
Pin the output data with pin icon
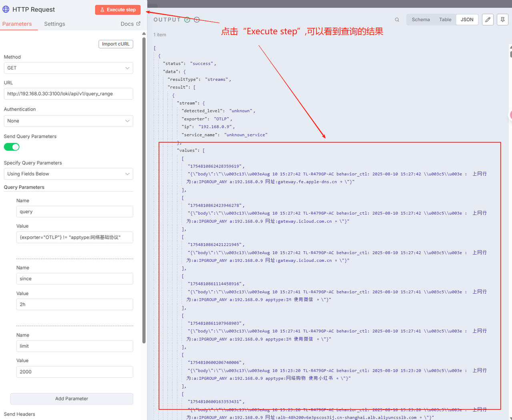click(502, 20)
